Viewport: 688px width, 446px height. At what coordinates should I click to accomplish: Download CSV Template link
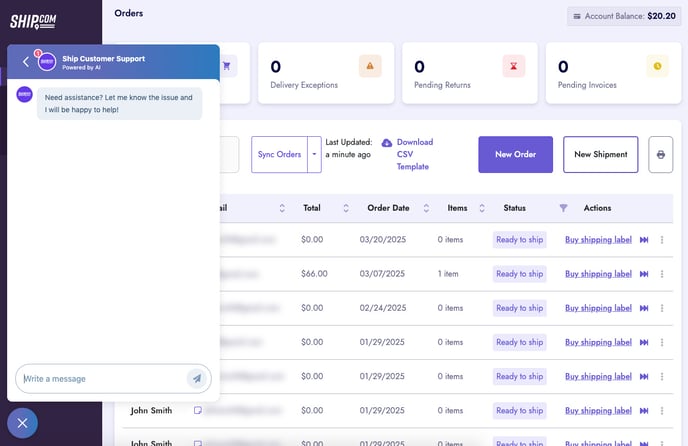pos(415,154)
